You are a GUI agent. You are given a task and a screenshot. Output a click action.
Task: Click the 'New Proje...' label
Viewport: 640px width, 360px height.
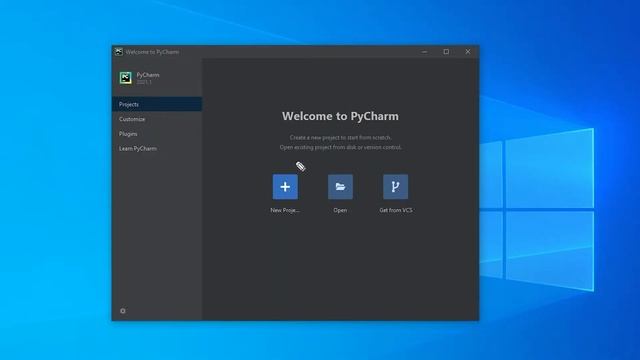tap(285, 210)
